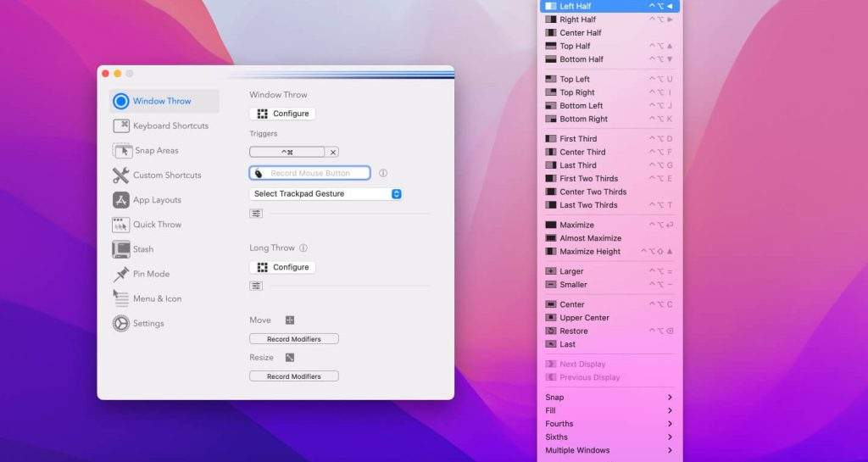
Task: Clear the trigger shortcut with the X button
Action: pyautogui.click(x=333, y=153)
